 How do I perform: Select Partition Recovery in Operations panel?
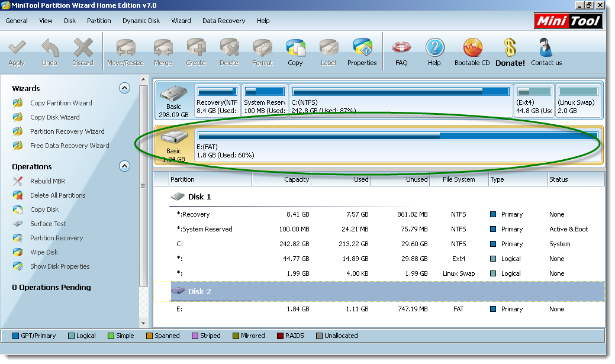(x=56, y=238)
